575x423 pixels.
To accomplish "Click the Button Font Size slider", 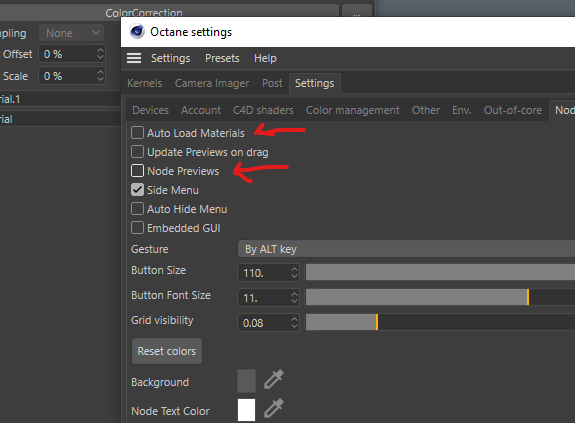I will (440, 297).
